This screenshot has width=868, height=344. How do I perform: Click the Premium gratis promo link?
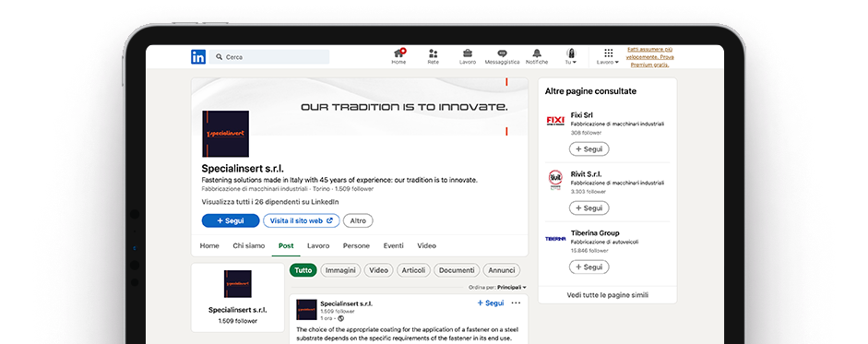coord(650,57)
